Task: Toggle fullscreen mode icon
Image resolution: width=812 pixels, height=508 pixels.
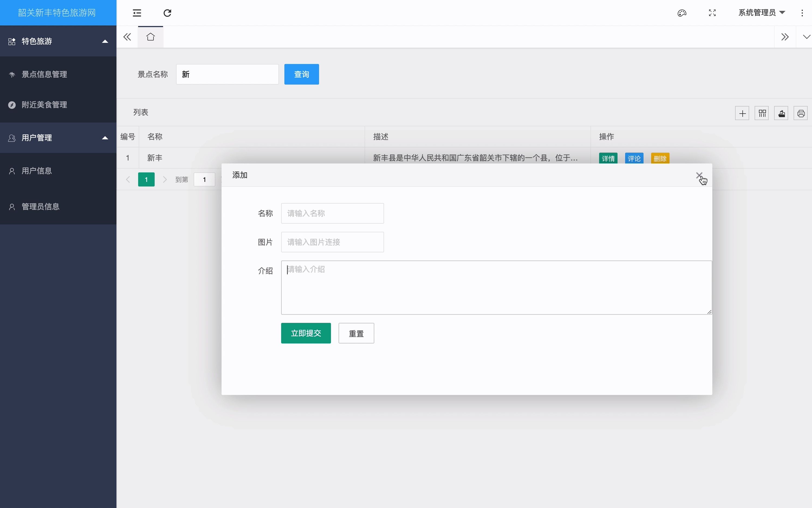Action: coord(712,13)
